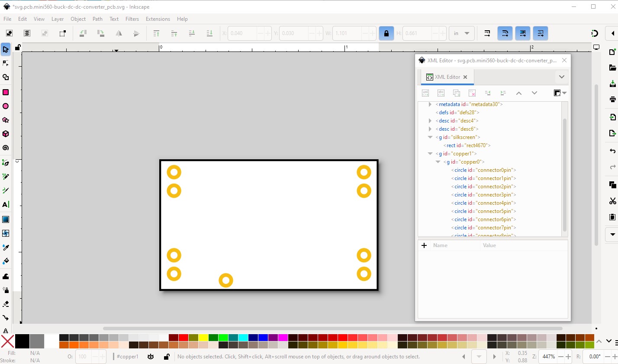Pick the Node editing tool
This screenshot has height=364, width=618.
coord(6,63)
